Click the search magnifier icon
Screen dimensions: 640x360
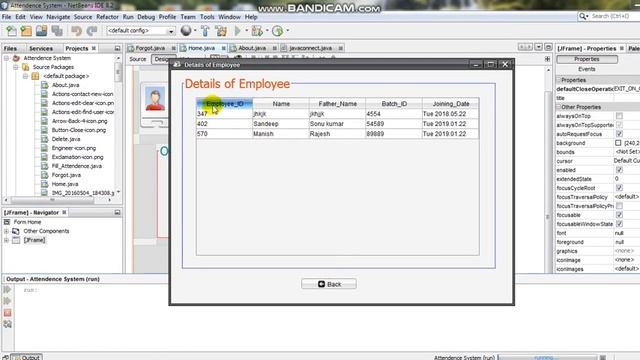[x=582, y=16]
